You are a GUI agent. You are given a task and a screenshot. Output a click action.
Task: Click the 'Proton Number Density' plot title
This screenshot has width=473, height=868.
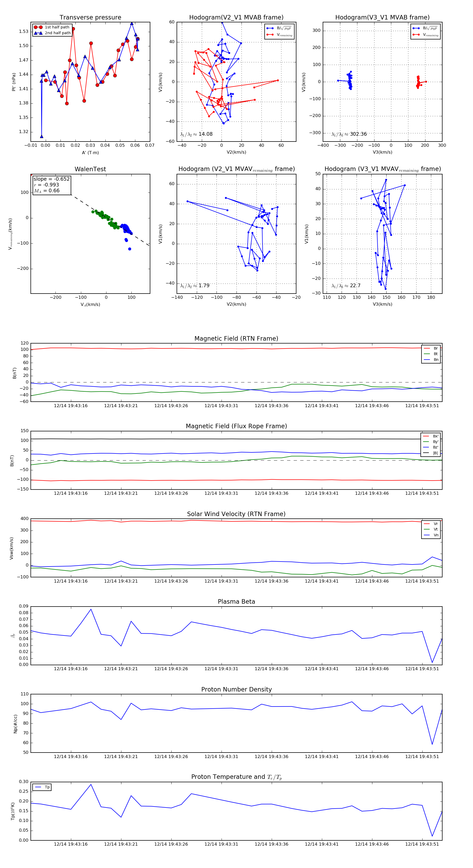point(236,689)
